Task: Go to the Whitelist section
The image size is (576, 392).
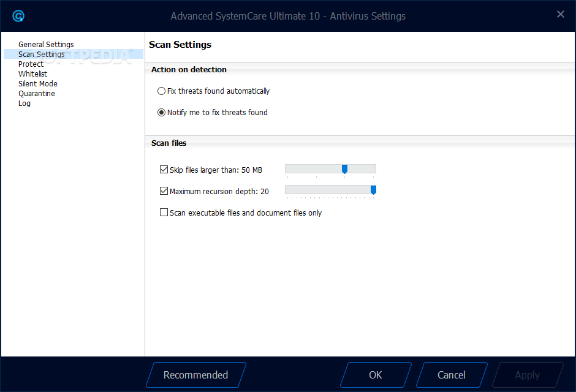Action: [x=32, y=73]
